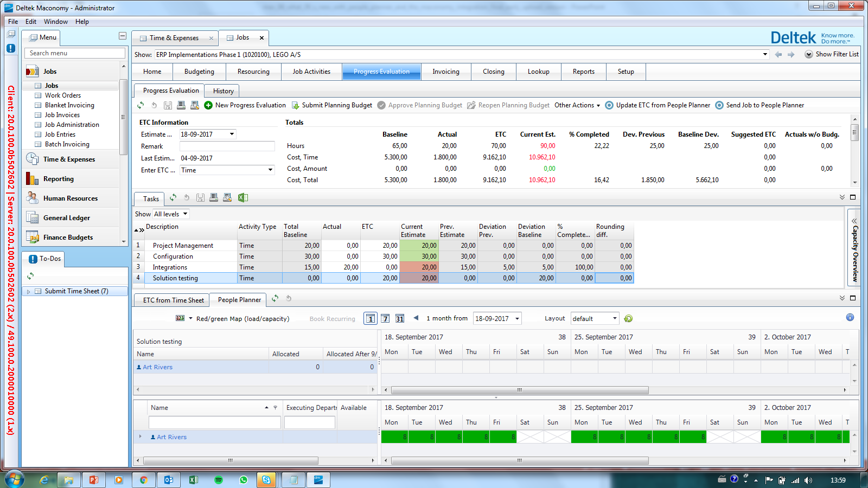The width and height of the screenshot is (868, 488).
Task: Click the print preview icon in Tasks toolbar
Action: tap(227, 198)
